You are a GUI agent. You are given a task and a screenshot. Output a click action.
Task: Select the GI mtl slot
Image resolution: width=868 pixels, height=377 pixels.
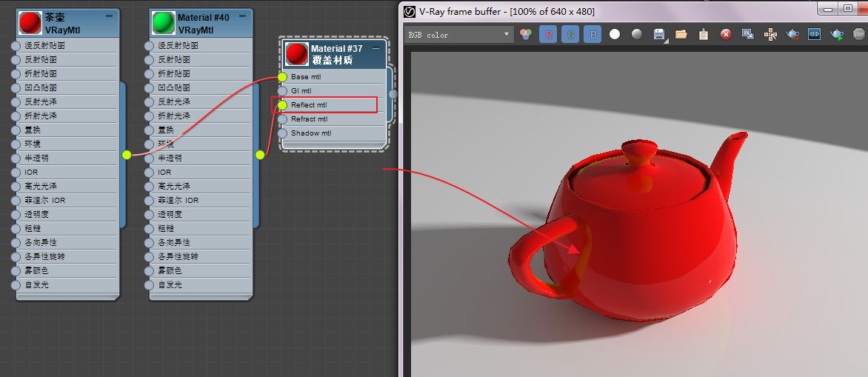point(332,91)
